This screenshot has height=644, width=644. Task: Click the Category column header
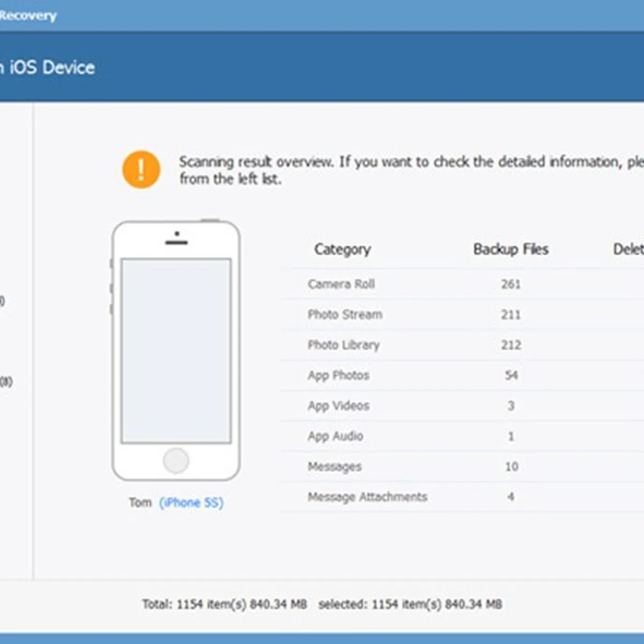[342, 250]
